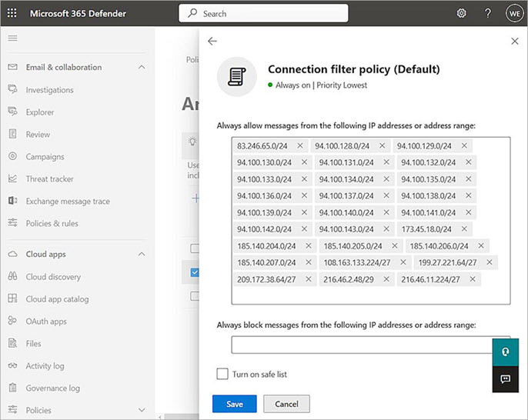Click the teal headset support icon

(x=505, y=352)
